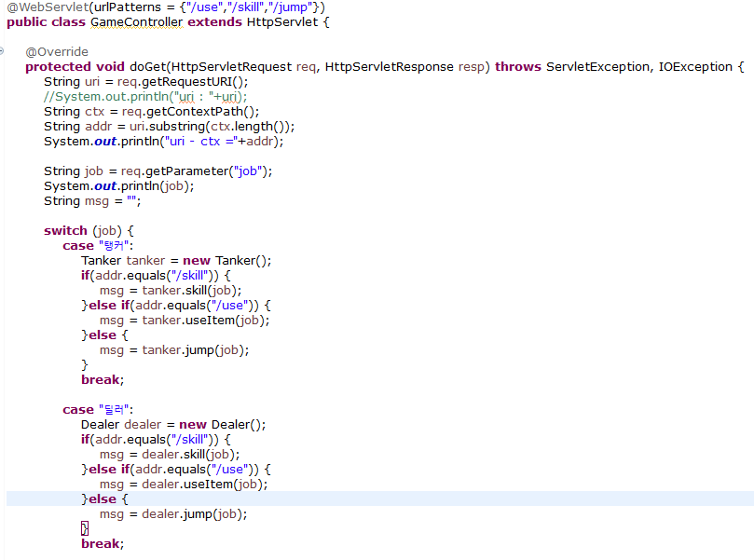Click the tanker.useItem(job) call

point(203,321)
